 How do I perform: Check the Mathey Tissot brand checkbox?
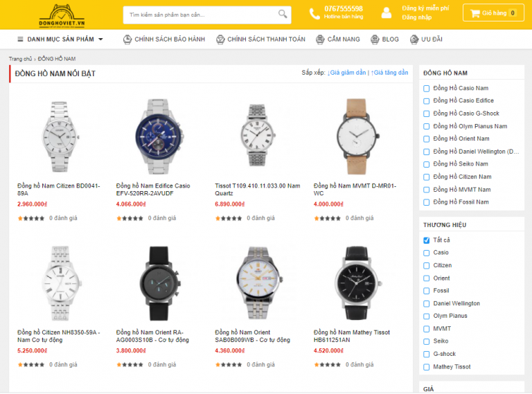pos(427,367)
